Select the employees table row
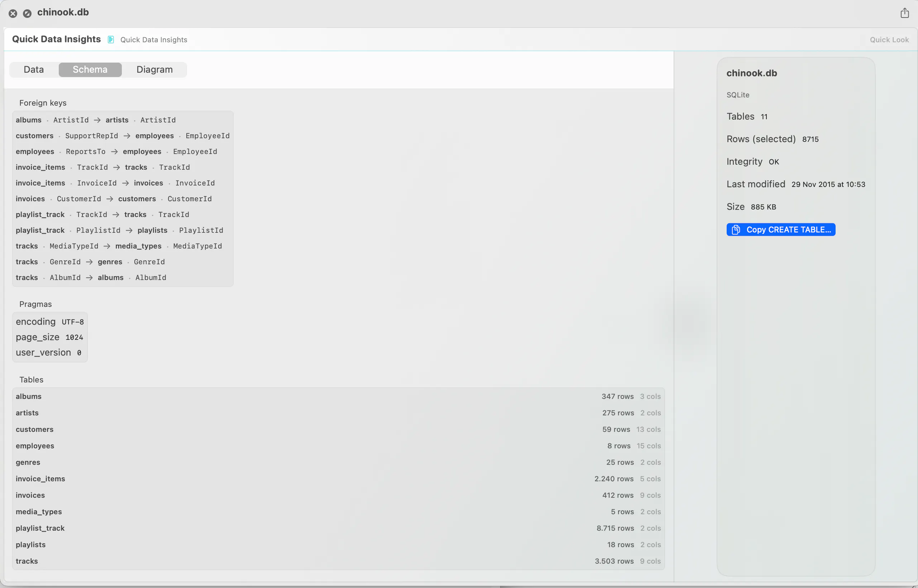 click(338, 445)
